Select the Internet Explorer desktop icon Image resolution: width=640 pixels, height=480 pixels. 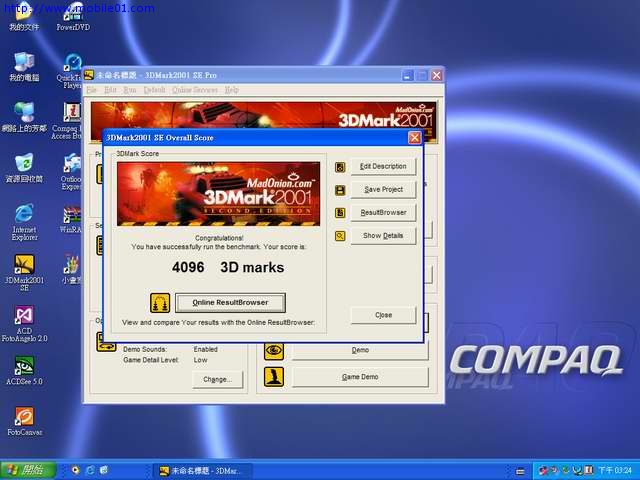[24, 222]
